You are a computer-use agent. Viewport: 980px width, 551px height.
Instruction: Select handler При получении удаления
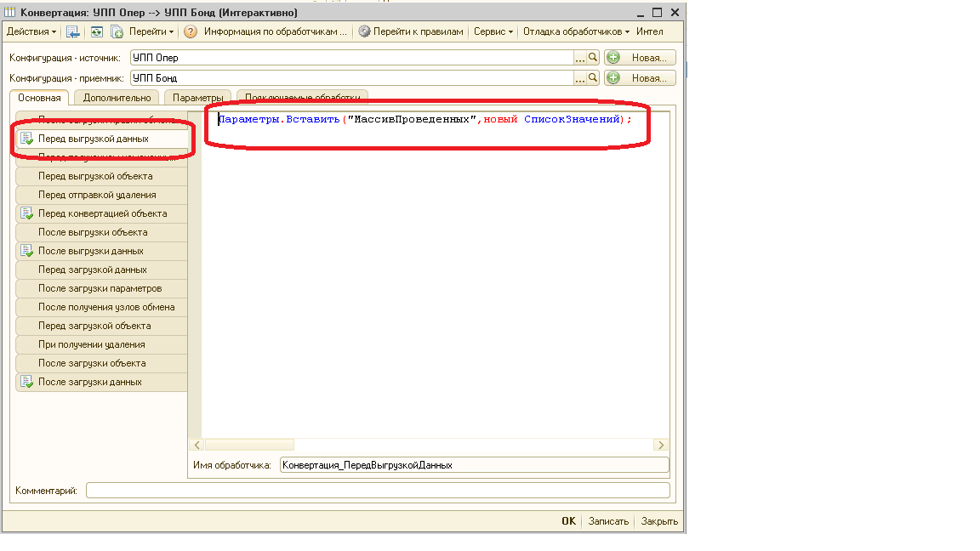pos(102,345)
